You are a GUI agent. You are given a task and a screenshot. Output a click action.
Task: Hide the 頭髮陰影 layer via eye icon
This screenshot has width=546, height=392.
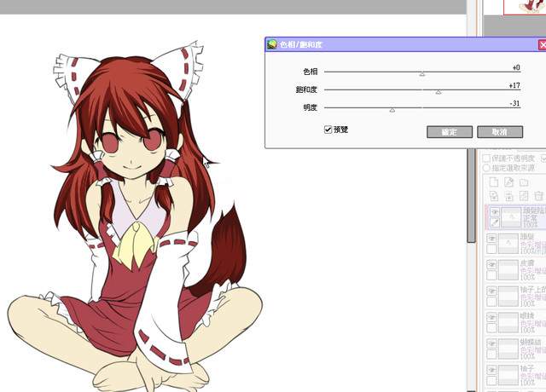(x=495, y=211)
